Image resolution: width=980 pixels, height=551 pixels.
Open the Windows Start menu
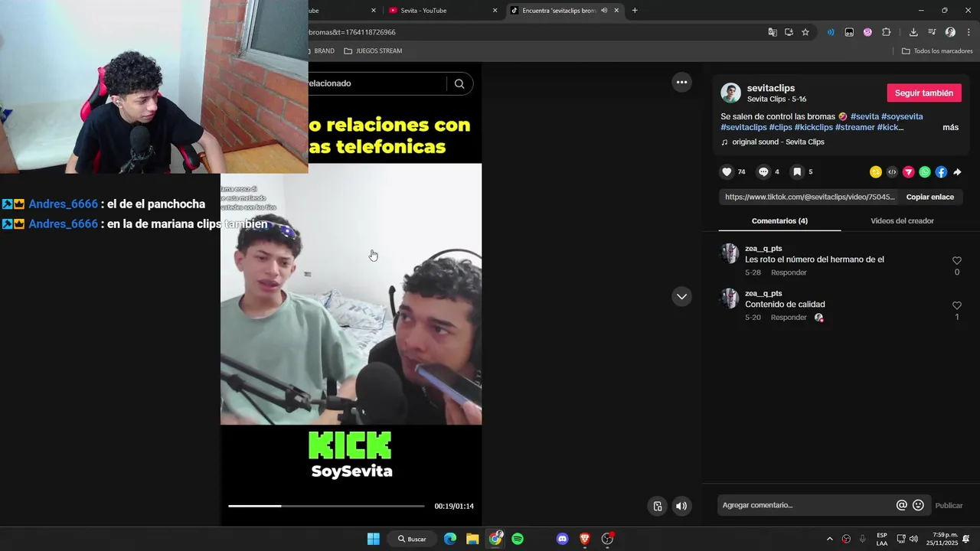(x=374, y=539)
